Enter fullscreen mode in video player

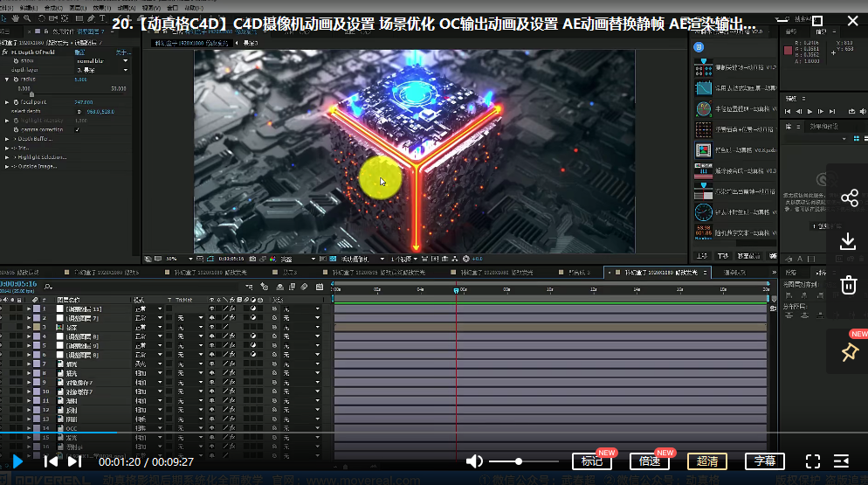[x=813, y=461]
